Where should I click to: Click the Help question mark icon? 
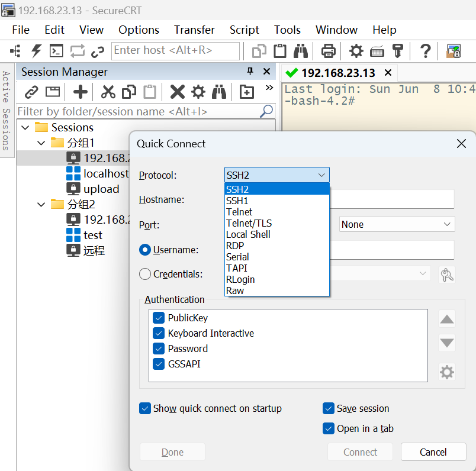(426, 51)
